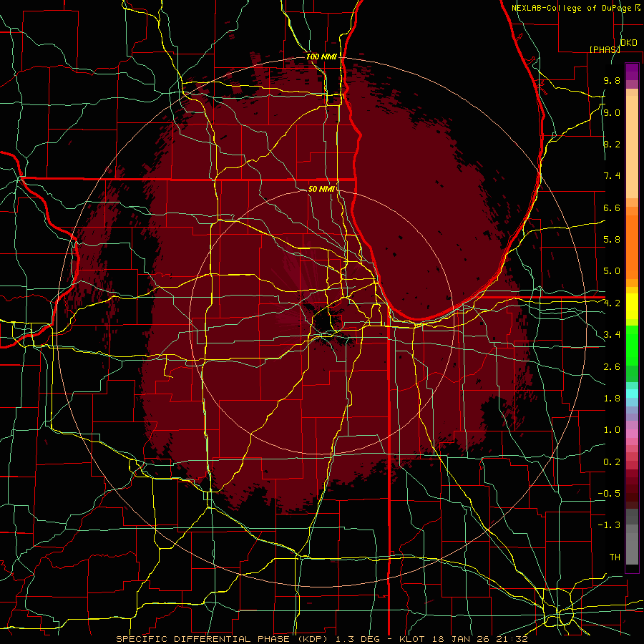Viewport: 644px width, 644px height.
Task: Click the 9.8 value on color scale
Action: click(x=612, y=80)
